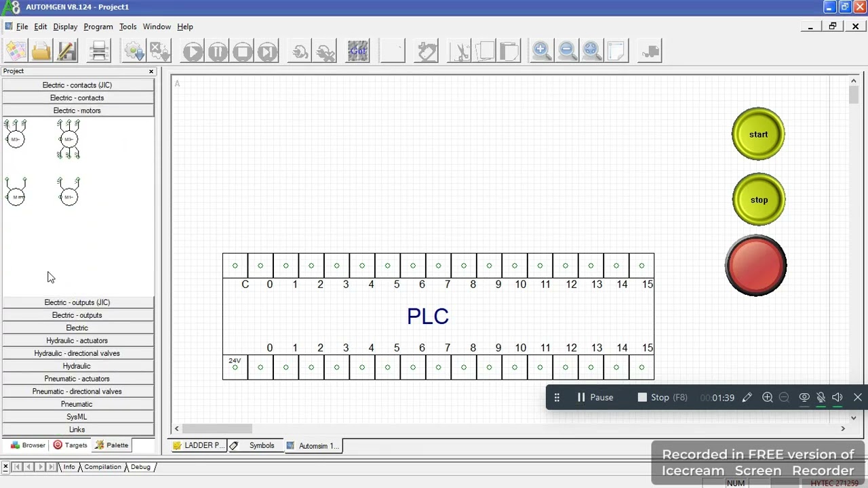This screenshot has width=868, height=488.
Task: Collapse Electric - motors palette section
Action: point(77,110)
